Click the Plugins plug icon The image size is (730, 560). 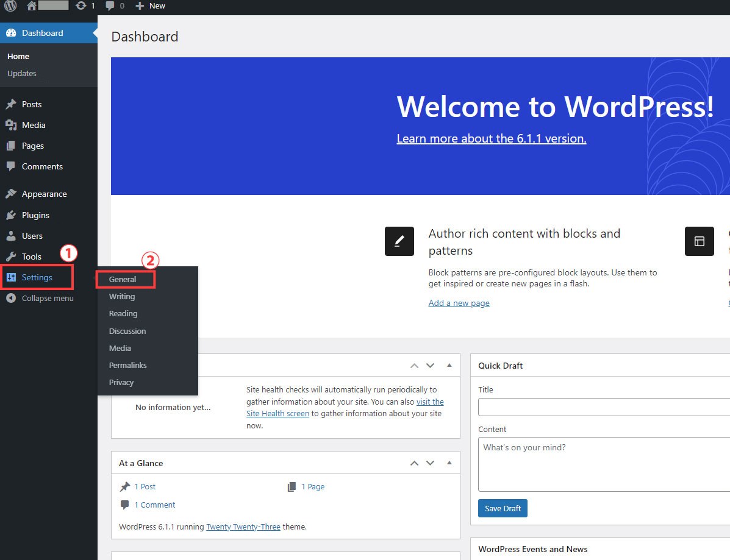(x=11, y=215)
